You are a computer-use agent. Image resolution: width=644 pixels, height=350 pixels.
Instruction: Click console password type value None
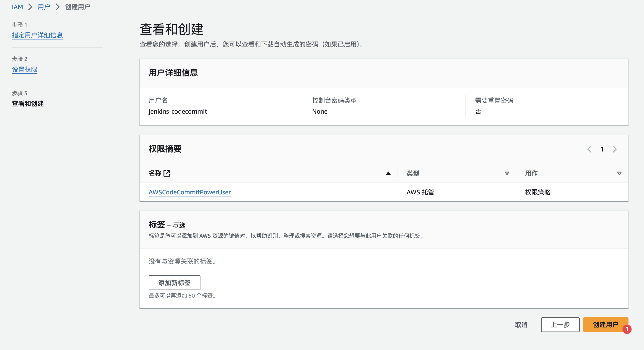320,111
